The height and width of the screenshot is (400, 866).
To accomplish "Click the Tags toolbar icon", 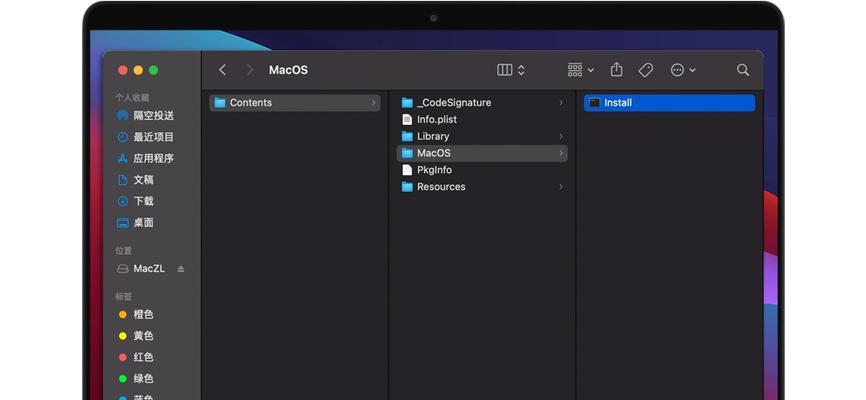I will point(646,70).
